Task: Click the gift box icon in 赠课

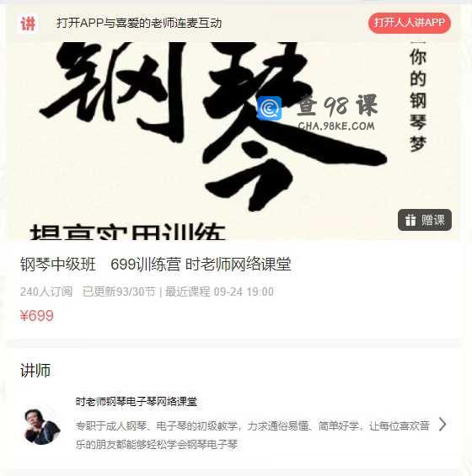Action: pos(410,220)
